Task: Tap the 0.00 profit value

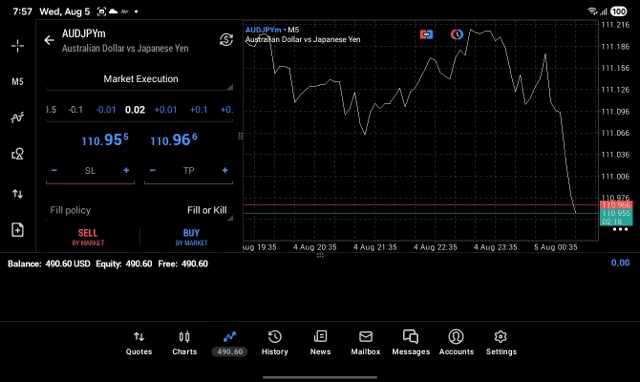Action: 620,263
